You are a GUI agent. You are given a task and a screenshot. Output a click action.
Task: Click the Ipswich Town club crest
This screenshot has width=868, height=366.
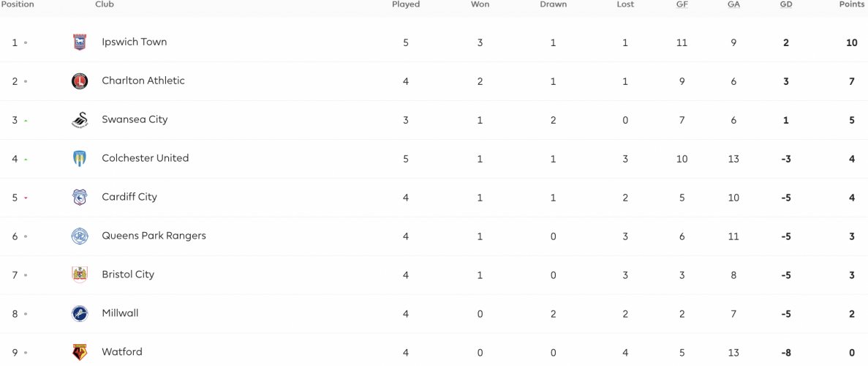click(x=80, y=42)
